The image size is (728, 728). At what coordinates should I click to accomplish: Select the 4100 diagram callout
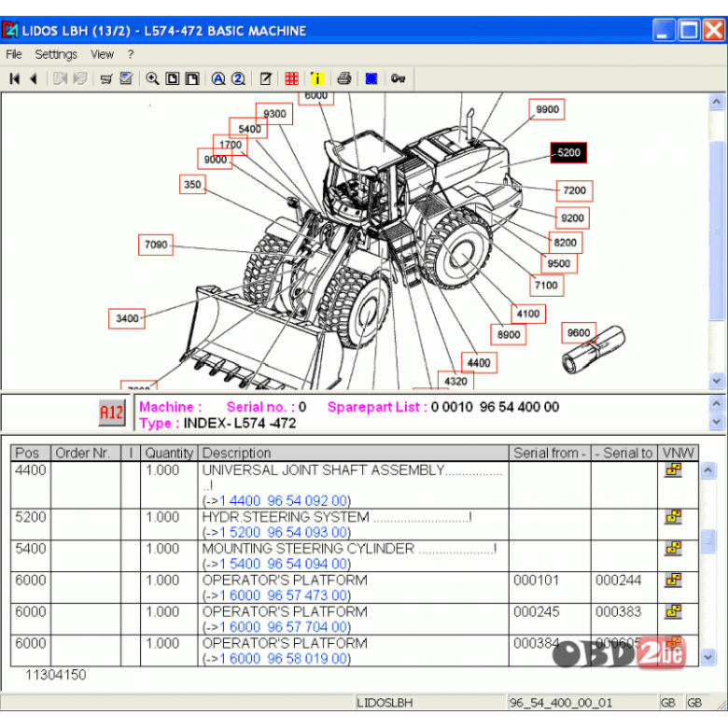coord(528,314)
